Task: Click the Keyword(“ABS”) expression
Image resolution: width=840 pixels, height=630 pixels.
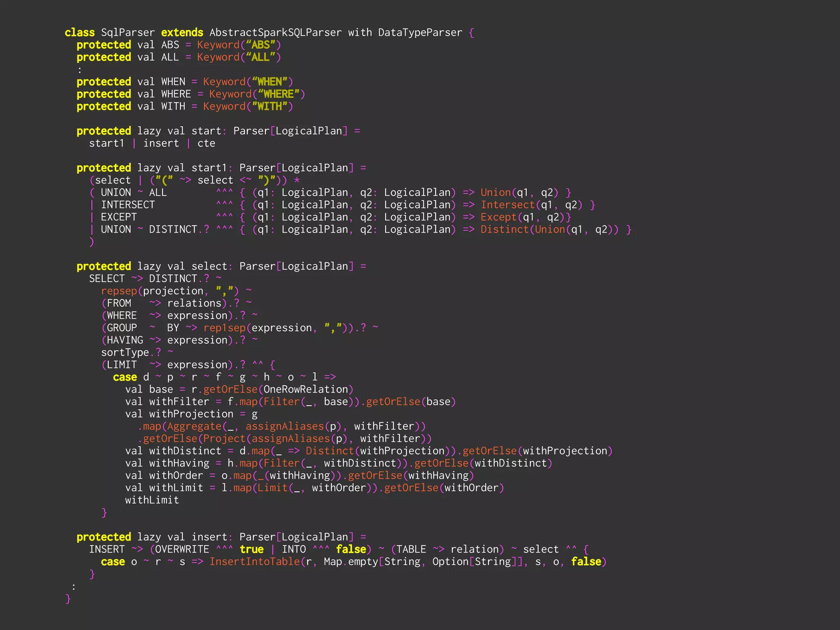Action: pyautogui.click(x=239, y=45)
